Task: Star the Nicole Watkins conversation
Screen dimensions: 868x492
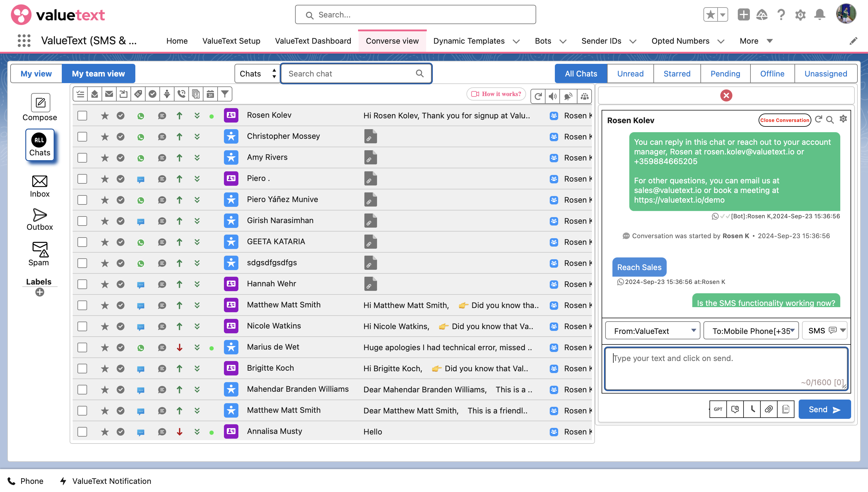Action: (x=105, y=326)
